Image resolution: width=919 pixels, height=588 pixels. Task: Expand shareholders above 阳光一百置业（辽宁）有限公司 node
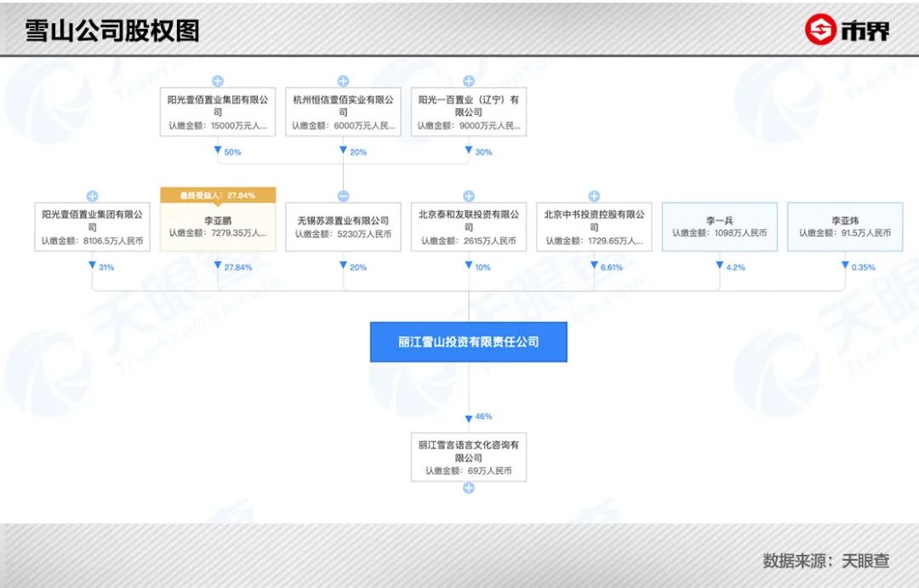[468, 81]
